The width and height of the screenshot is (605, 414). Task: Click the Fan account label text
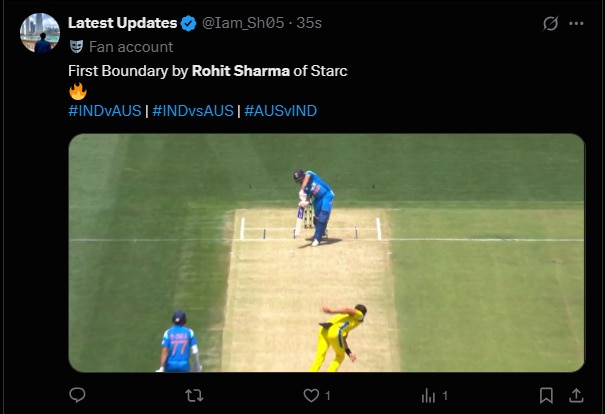(131, 46)
